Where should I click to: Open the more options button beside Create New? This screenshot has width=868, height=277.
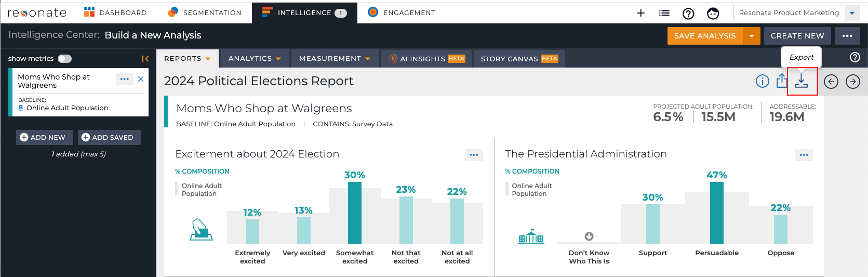[847, 36]
